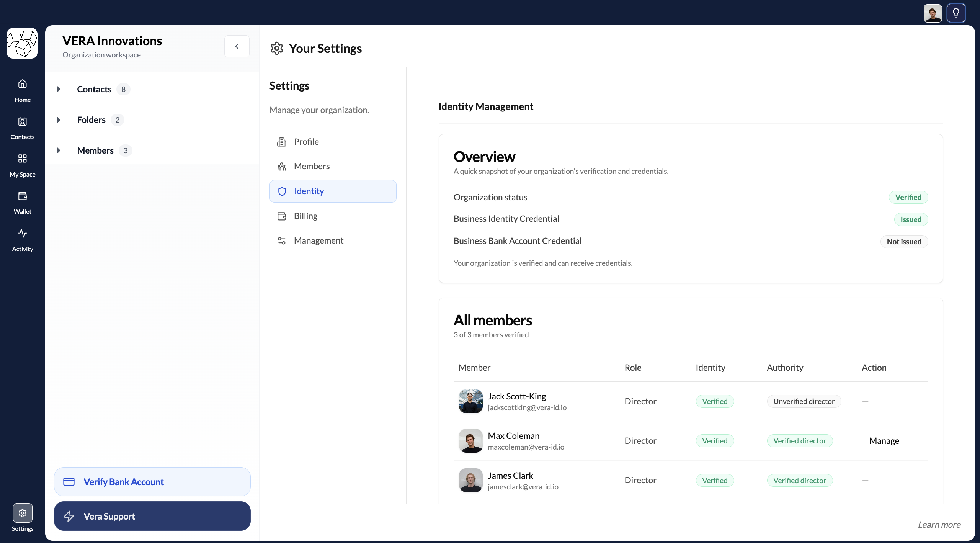
Task: Click the VERA Innovations workspace logo
Action: click(22, 43)
